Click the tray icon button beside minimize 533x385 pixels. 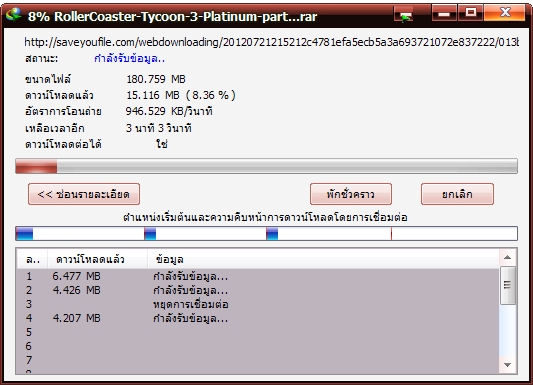404,15
